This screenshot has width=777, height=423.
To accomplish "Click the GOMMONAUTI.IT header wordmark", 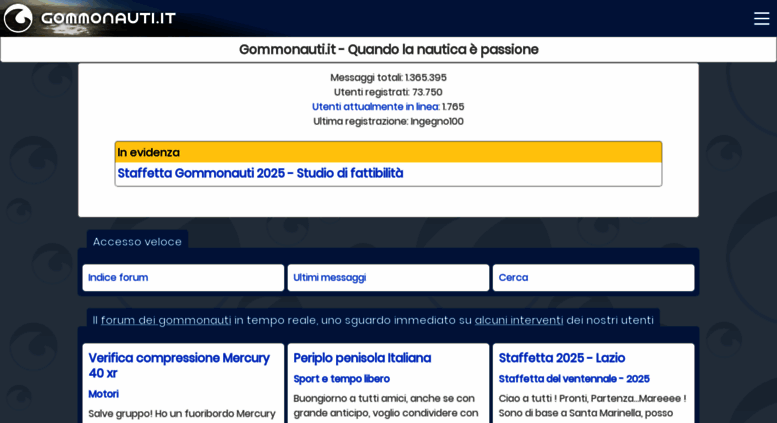I will click(x=108, y=18).
